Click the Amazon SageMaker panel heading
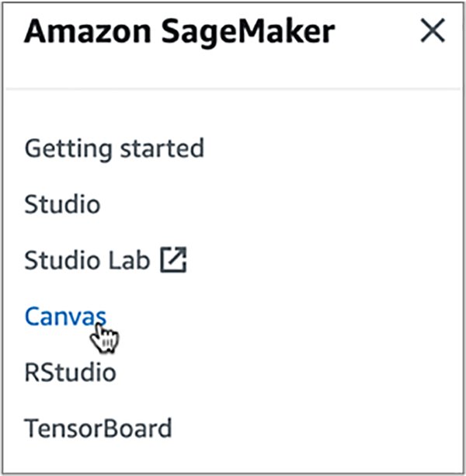Screen dimensions: 466x476 [179, 32]
